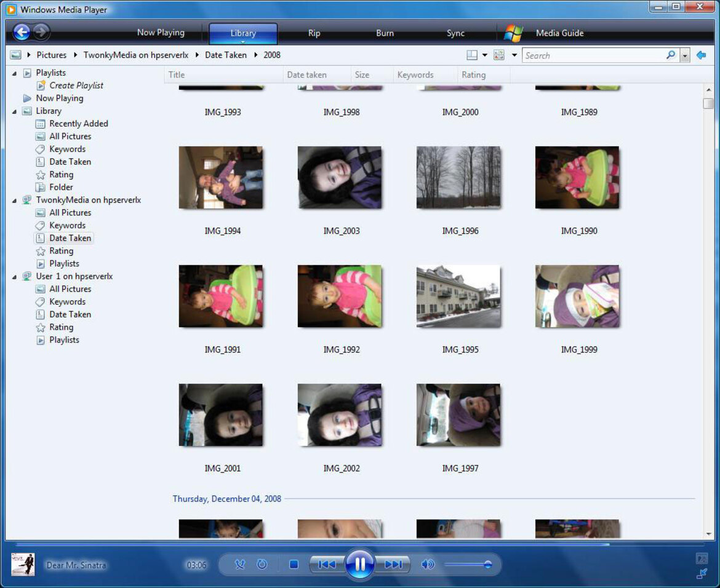Switch to the Sync tab
720x588 pixels.
pyautogui.click(x=455, y=33)
